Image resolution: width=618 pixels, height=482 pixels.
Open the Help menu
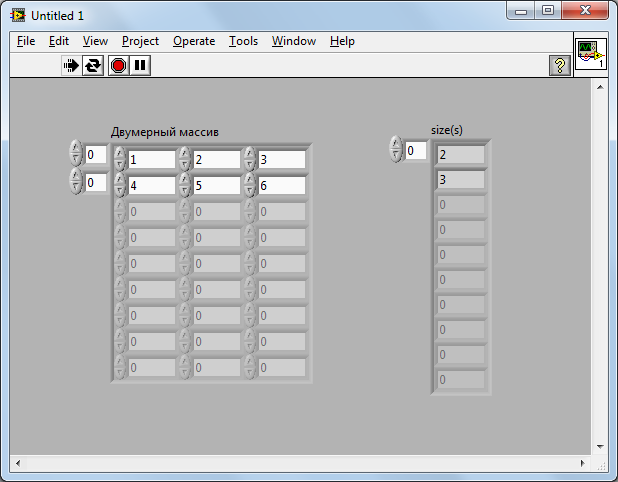342,41
